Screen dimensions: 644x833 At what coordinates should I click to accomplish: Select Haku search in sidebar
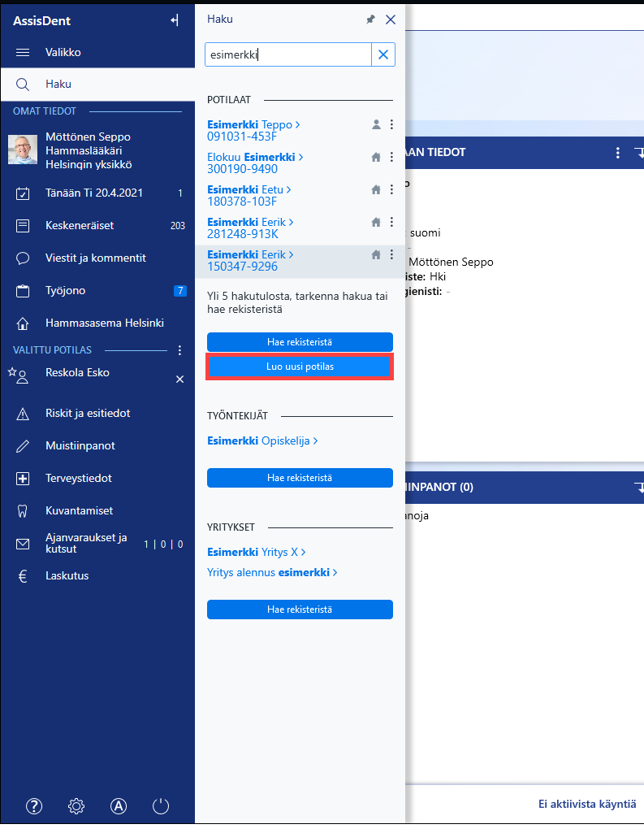pyautogui.click(x=97, y=84)
